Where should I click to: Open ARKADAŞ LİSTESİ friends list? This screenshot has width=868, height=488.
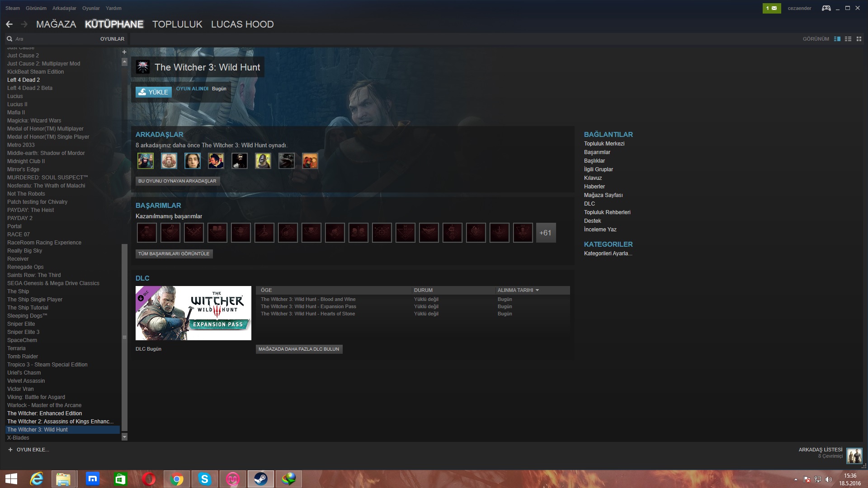821,450
